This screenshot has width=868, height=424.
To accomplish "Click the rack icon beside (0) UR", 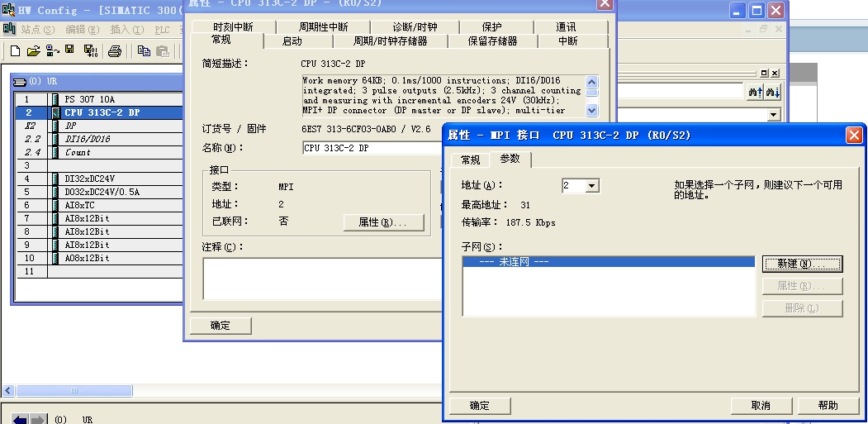I will pos(19,82).
